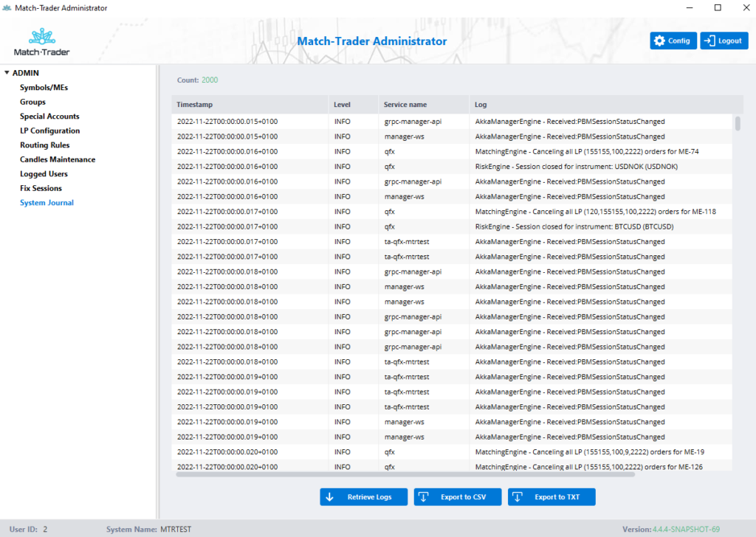Click the Match-Trader Administrator header title
The width and height of the screenshot is (756, 537).
point(372,41)
